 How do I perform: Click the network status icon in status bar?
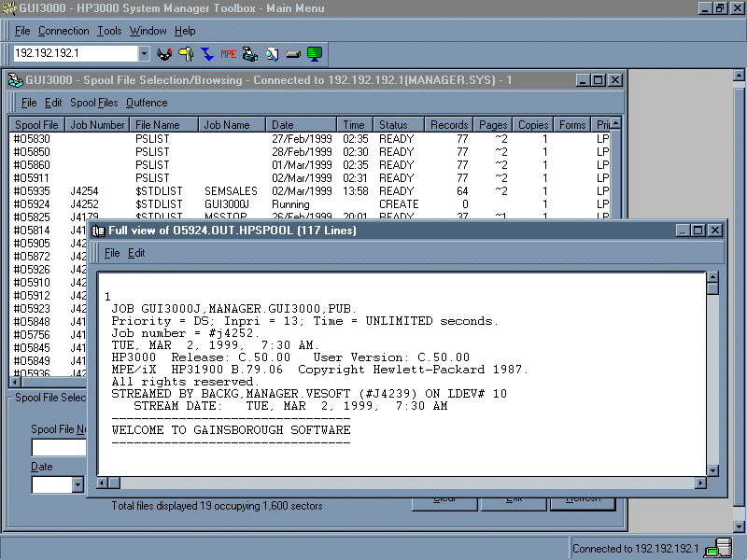pyautogui.click(x=717, y=549)
